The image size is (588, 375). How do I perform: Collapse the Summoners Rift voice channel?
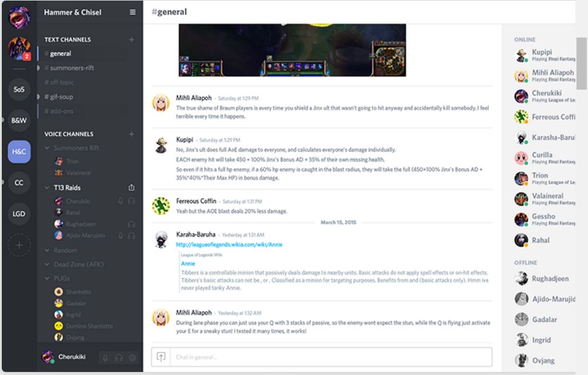pyautogui.click(x=47, y=147)
